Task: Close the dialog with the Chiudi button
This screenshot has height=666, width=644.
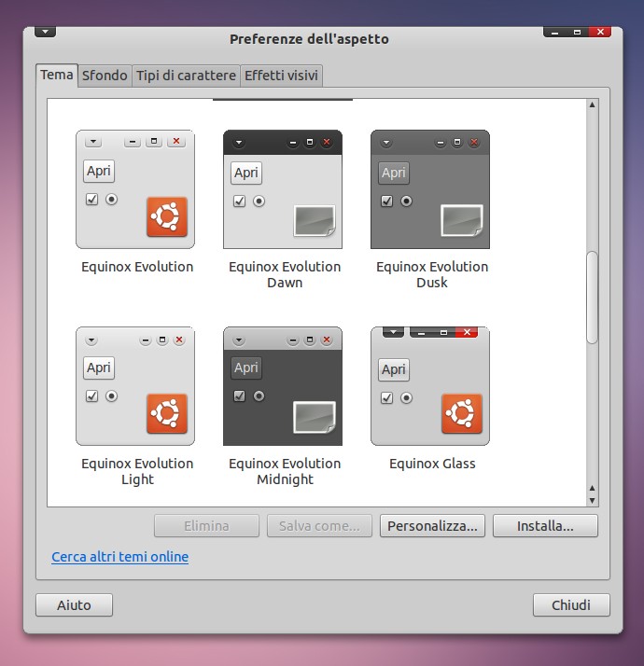Action: pyautogui.click(x=571, y=604)
